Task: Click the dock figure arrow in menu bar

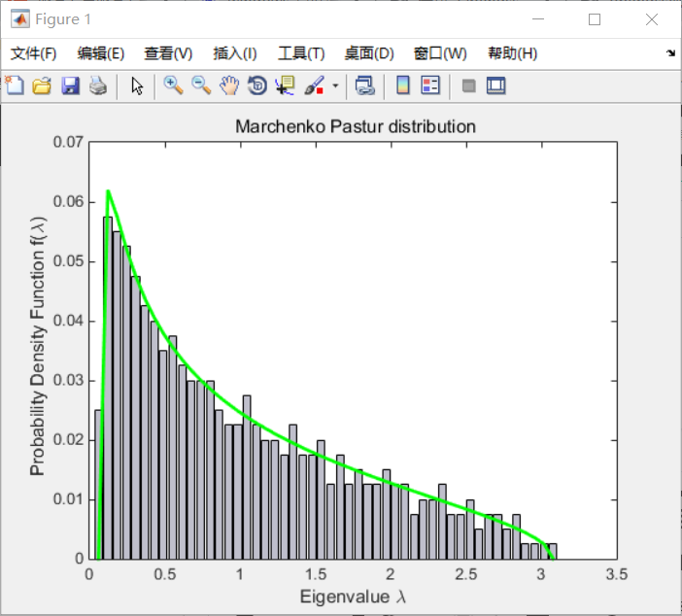Action: (670, 53)
